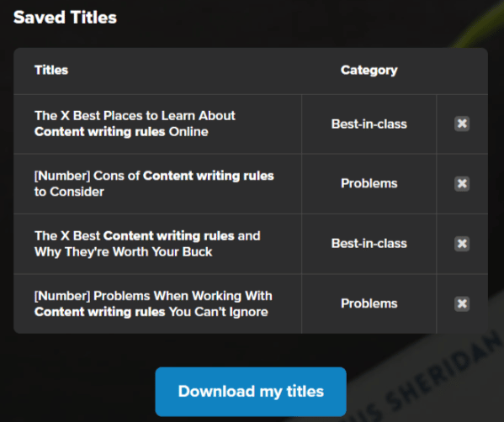Click bold 'Content writing rules Online' text
The image size is (504, 422).
click(121, 132)
